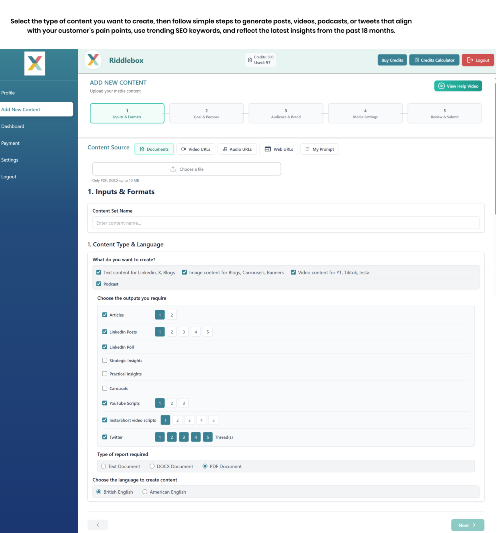Viewport: 500px width, 533px height.
Task: Select Text Document report type
Action: click(104, 466)
